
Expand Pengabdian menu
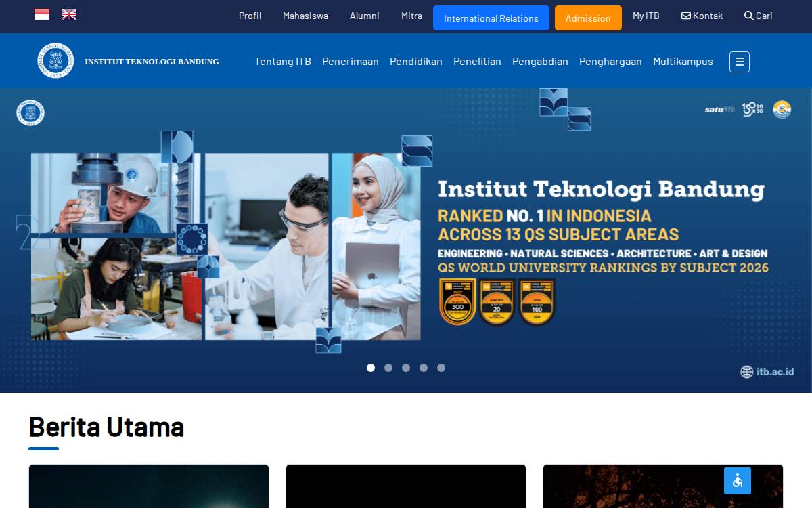540,61
